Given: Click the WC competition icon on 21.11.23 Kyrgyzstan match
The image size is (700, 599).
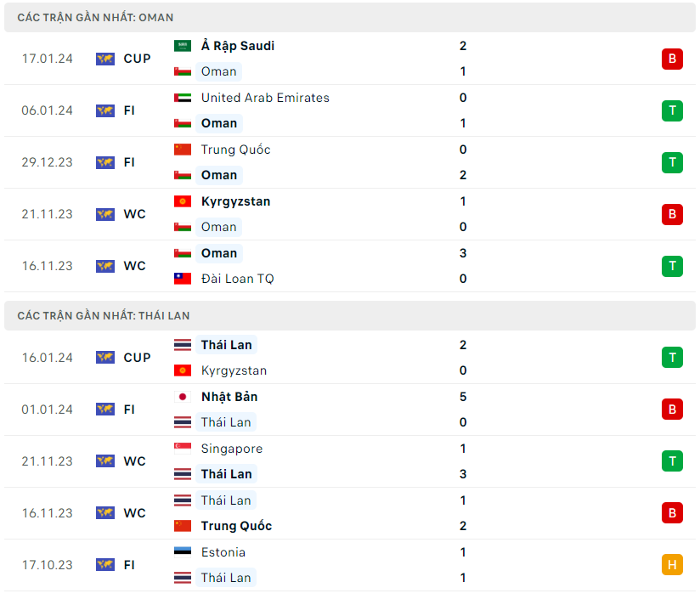Looking at the screenshot, I should coord(105,214).
